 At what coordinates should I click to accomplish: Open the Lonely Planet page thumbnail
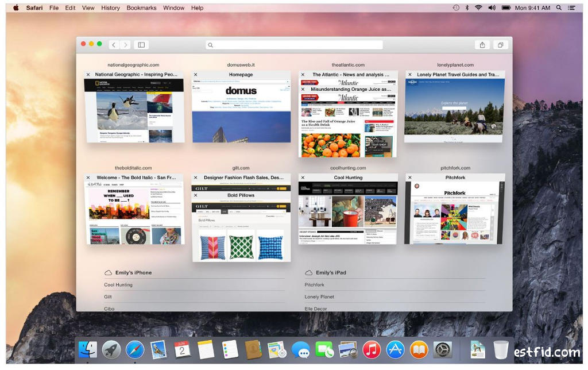[x=455, y=111]
